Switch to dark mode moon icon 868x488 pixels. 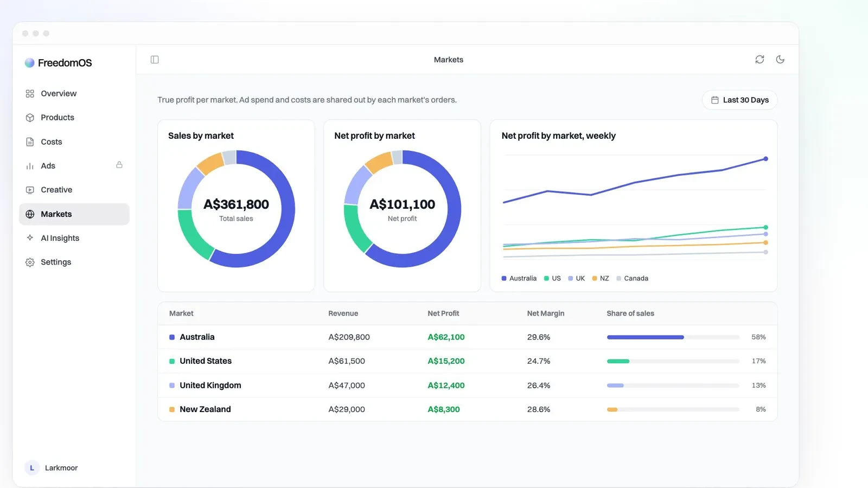[x=780, y=60]
